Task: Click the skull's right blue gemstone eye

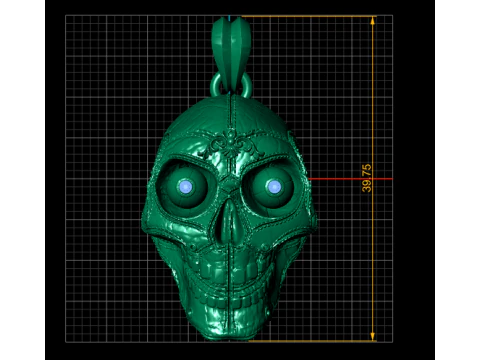Action: (274, 187)
